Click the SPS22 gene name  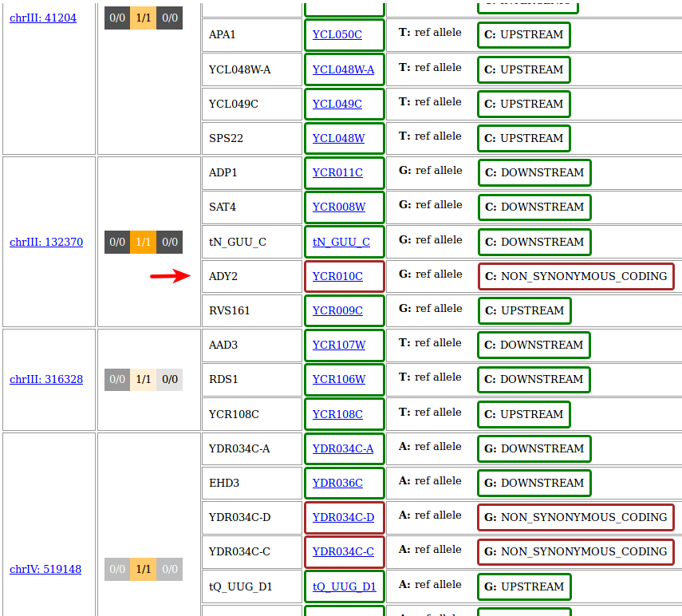[226, 138]
